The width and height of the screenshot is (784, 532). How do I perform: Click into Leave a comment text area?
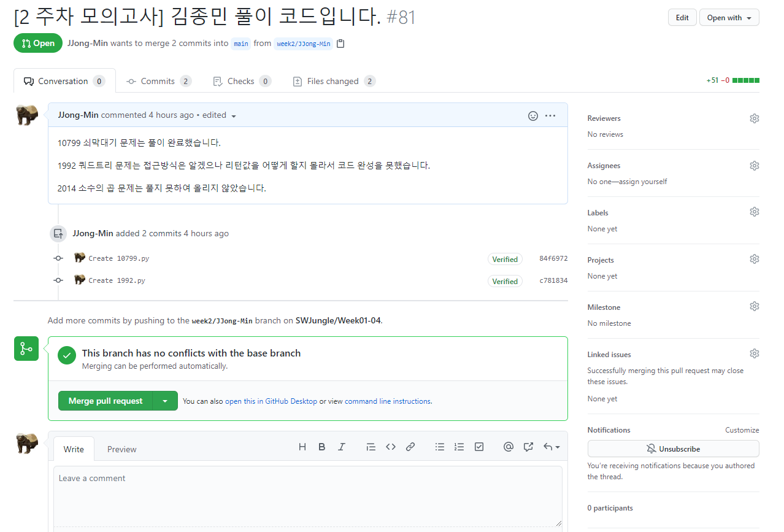308,496
